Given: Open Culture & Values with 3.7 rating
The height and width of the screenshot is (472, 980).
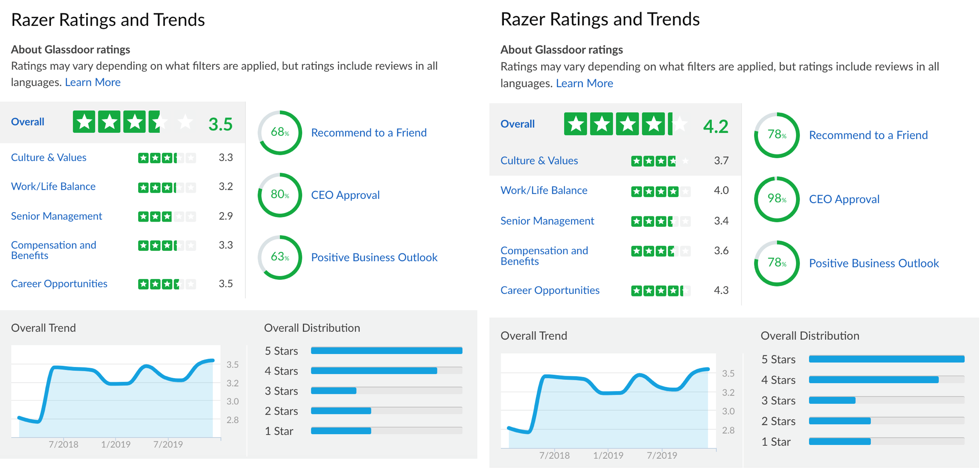Looking at the screenshot, I should pyautogui.click(x=539, y=161).
